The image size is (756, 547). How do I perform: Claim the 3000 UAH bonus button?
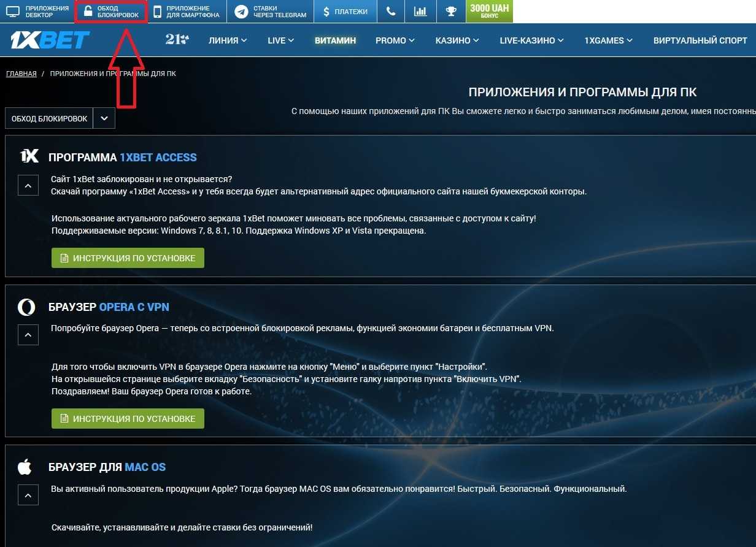pyautogui.click(x=489, y=12)
